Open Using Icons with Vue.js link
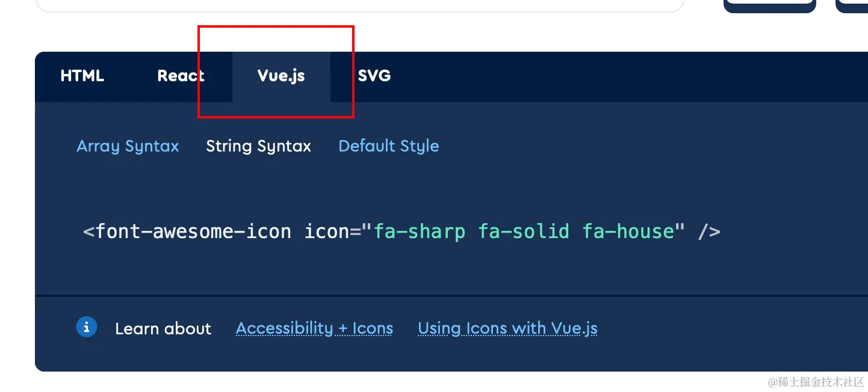 pyautogui.click(x=507, y=328)
